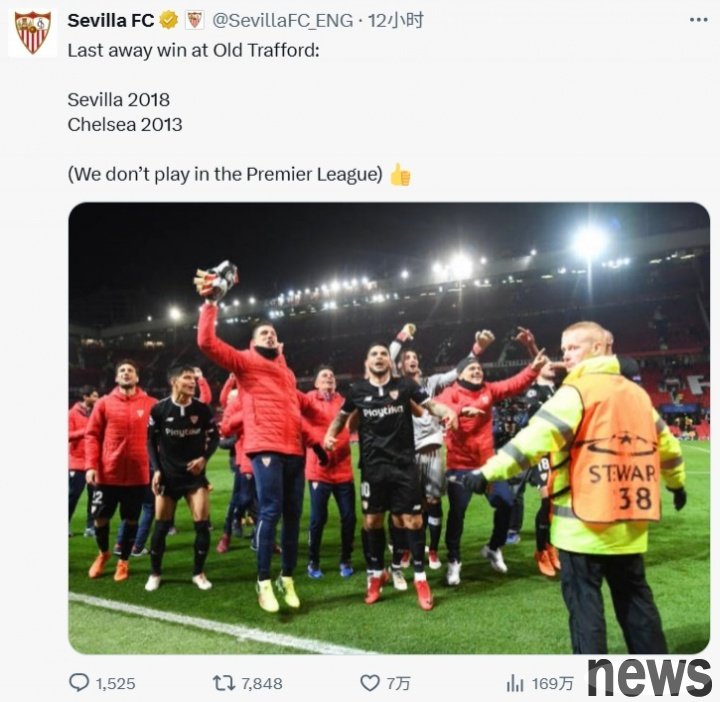The image size is (720, 702).
Task: Click the retweet arrows icon
Action: 224,683
